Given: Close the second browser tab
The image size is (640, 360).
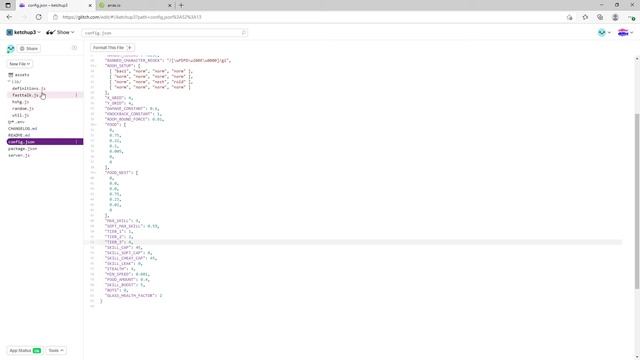Looking at the screenshot, I should click(x=170, y=5).
